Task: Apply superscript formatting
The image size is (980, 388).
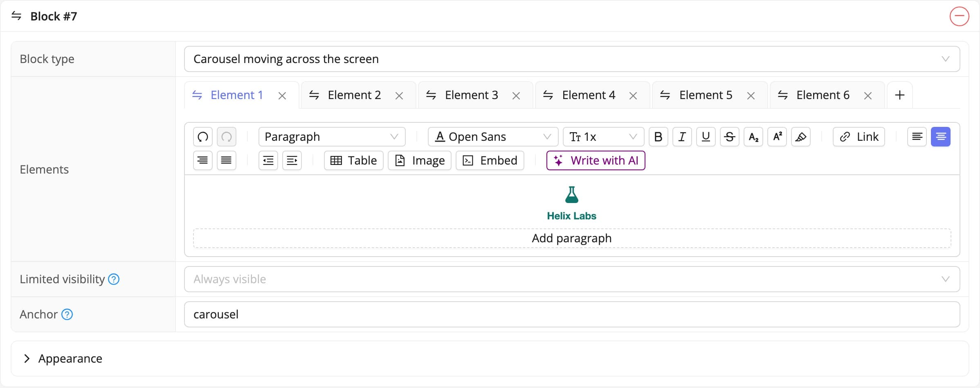Action: click(777, 137)
